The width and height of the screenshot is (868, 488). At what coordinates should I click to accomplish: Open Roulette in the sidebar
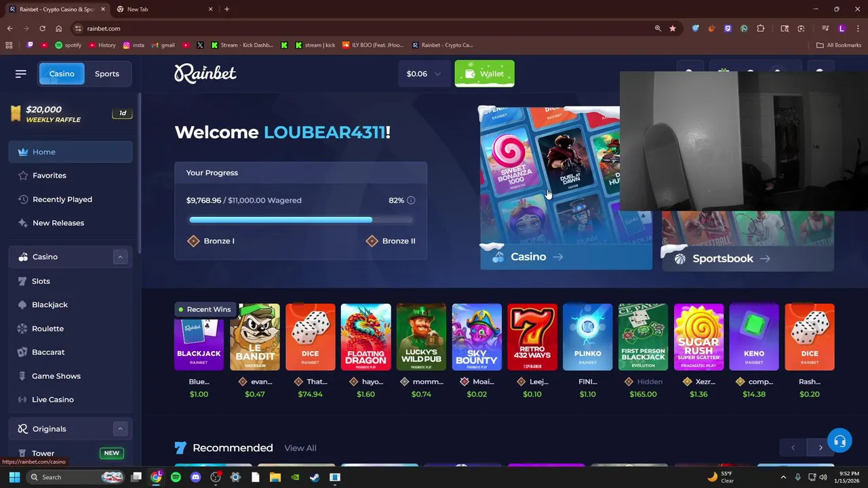tap(71, 329)
